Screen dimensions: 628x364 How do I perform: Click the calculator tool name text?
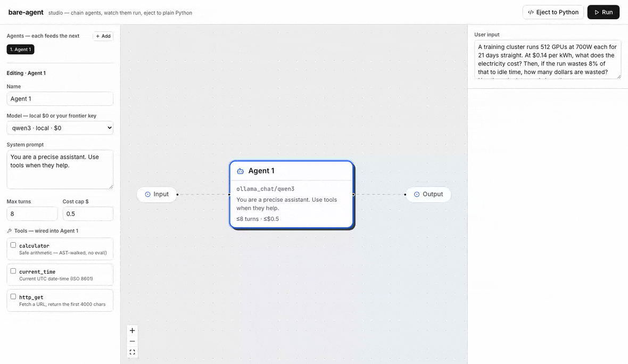pyautogui.click(x=35, y=246)
